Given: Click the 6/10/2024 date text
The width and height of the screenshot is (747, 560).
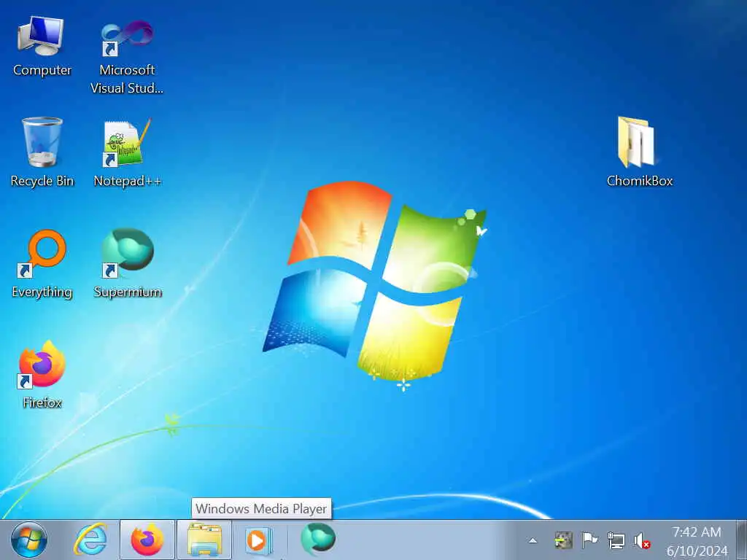Looking at the screenshot, I should click(x=697, y=551).
